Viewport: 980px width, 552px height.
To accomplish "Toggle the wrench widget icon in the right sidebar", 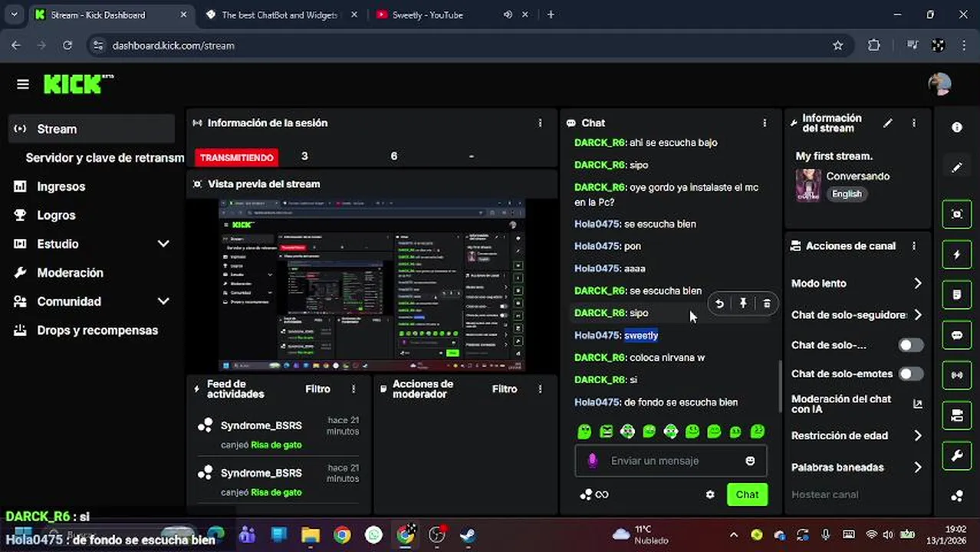I will point(957,455).
